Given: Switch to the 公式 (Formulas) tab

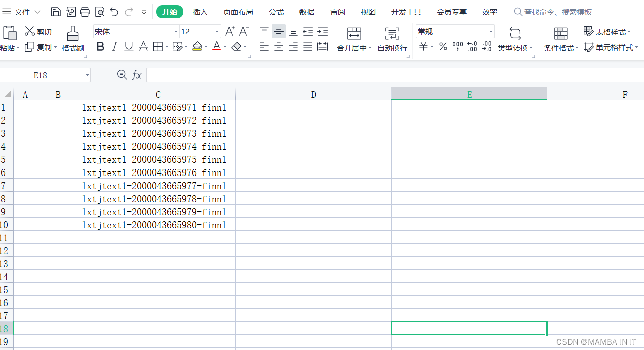Looking at the screenshot, I should point(276,12).
